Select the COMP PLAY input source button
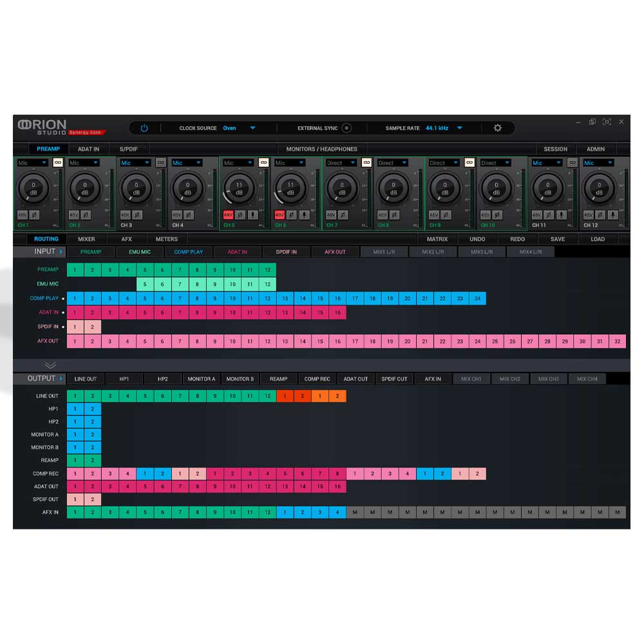Screen dimensions: 644x644 pos(188,252)
